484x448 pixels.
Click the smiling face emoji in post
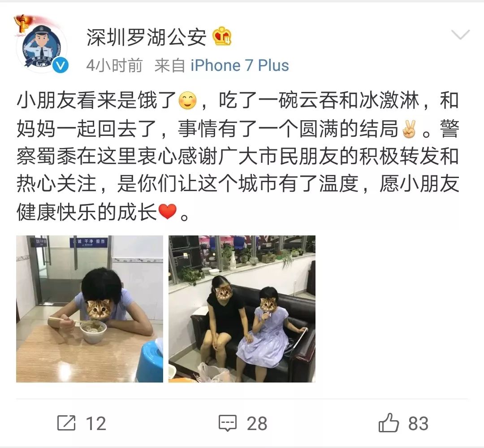[x=188, y=101]
